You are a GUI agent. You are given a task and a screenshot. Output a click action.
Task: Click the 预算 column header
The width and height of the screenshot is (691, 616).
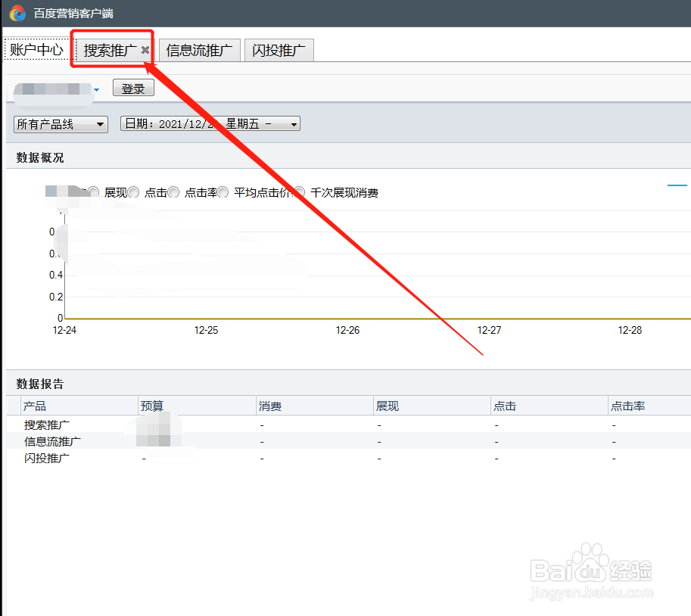(x=197, y=406)
